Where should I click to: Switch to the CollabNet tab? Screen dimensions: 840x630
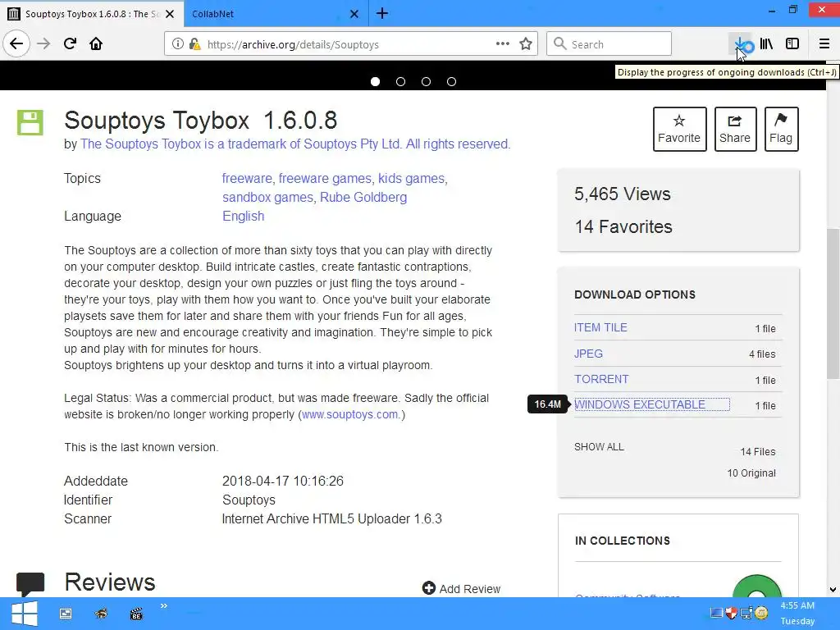coord(276,14)
